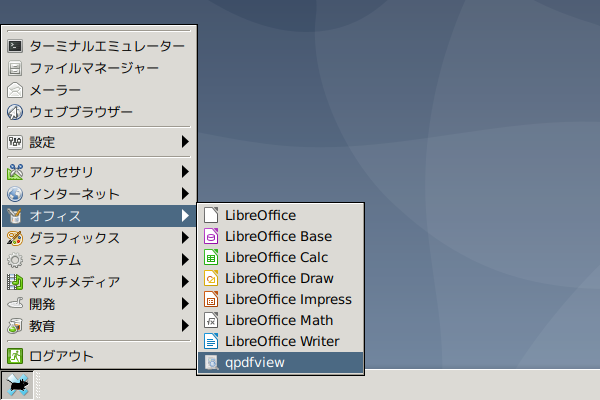Open the システム menu category
The height and width of the screenshot is (400, 600).
click(x=99, y=260)
